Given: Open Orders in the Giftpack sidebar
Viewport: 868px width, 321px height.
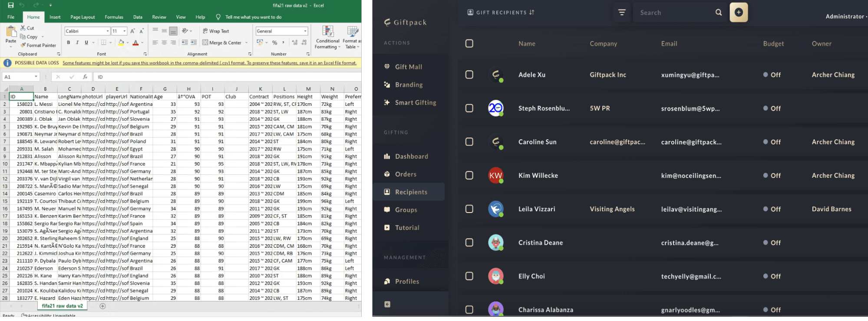Looking at the screenshot, I should tap(406, 174).
